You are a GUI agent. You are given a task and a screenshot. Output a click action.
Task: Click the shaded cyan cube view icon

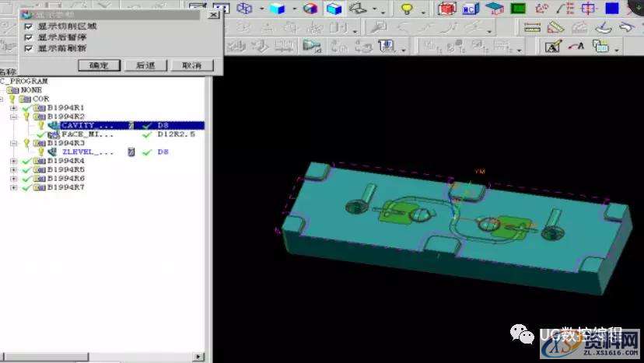pyautogui.click(x=334, y=9)
